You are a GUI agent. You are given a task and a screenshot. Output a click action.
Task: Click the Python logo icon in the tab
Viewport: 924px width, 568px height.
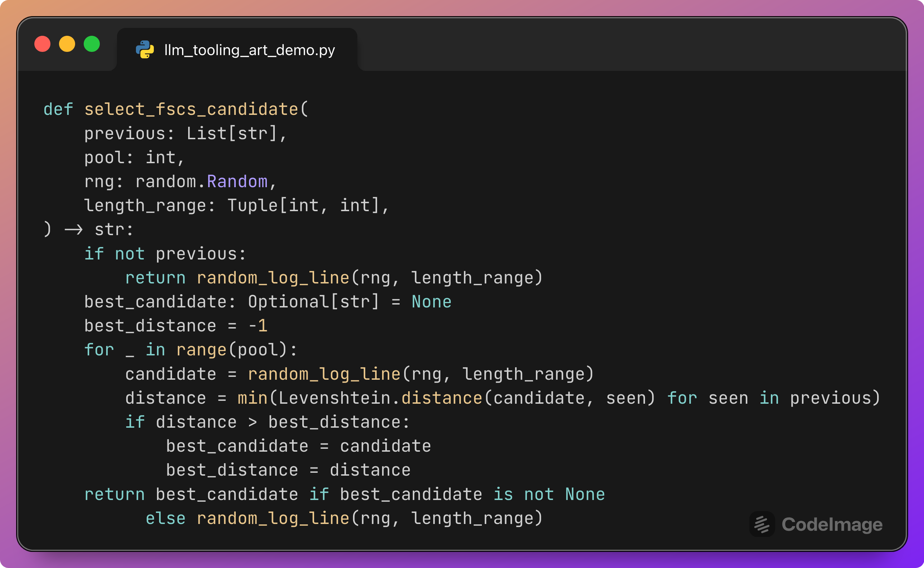tap(145, 50)
